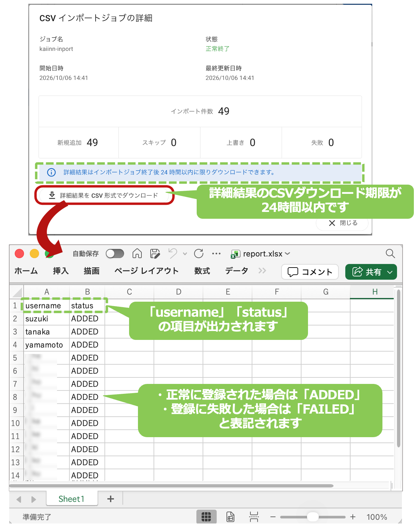Click the search magnifier icon in Excel

click(x=390, y=254)
